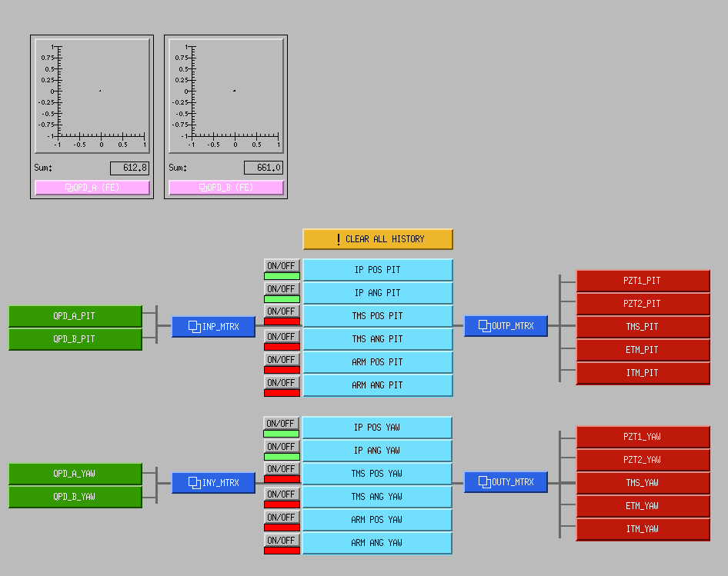Open the ARM POS YAW filter module
This screenshot has width=728, height=576.
point(377,520)
